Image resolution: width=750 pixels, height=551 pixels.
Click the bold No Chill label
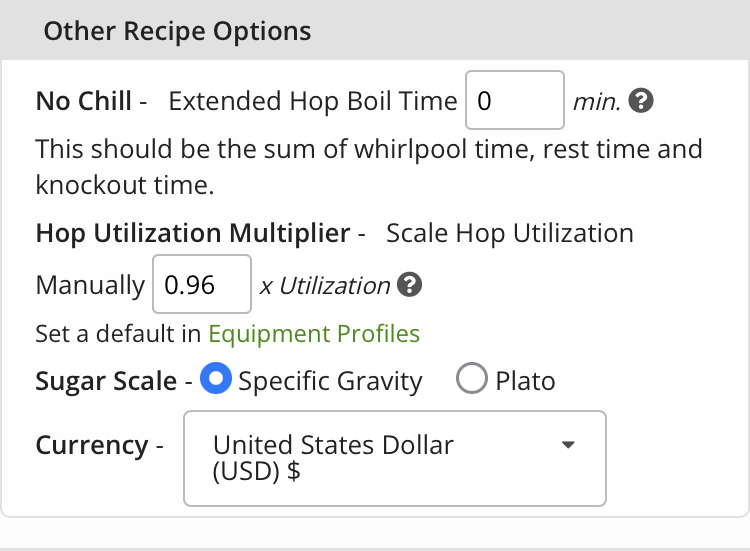83,101
